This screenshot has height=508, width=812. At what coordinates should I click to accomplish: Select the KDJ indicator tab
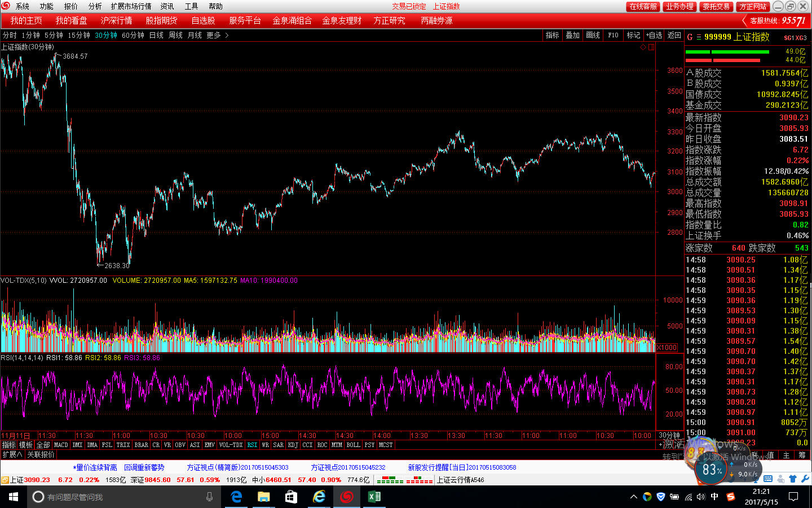click(293, 445)
